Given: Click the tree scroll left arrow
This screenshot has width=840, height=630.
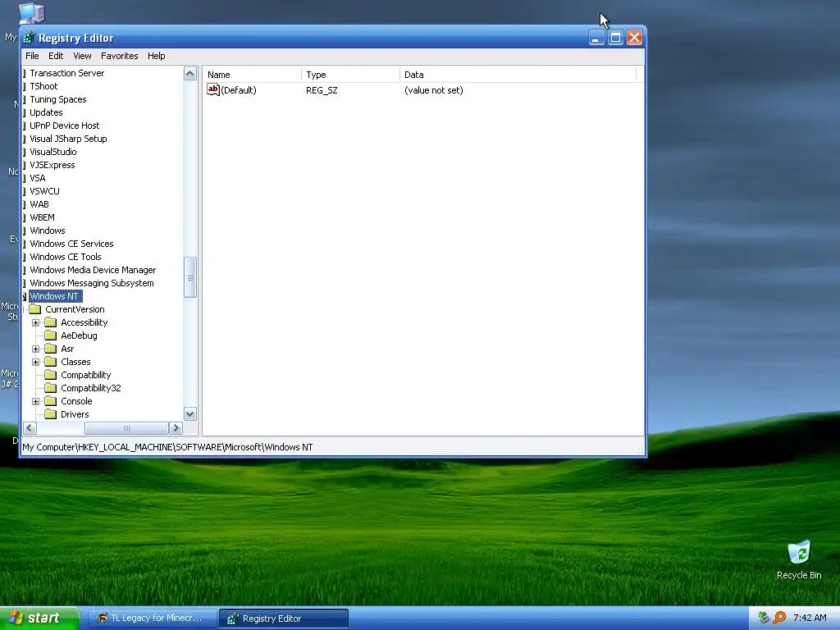Looking at the screenshot, I should click(x=30, y=428).
